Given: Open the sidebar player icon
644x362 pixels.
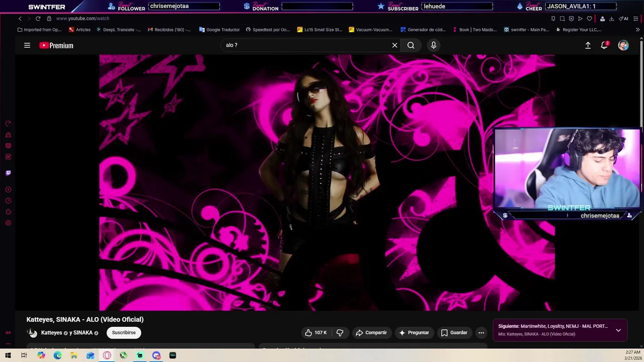Looking at the screenshot, I should click(x=8, y=190).
